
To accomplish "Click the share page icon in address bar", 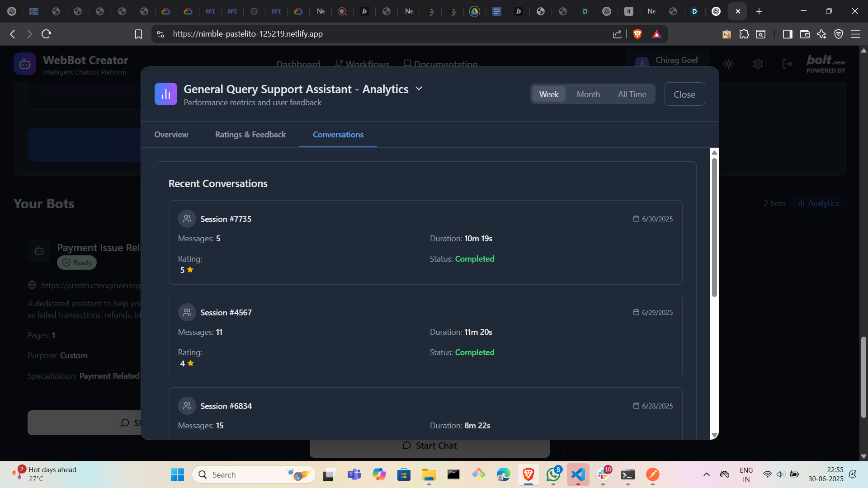I will (617, 34).
